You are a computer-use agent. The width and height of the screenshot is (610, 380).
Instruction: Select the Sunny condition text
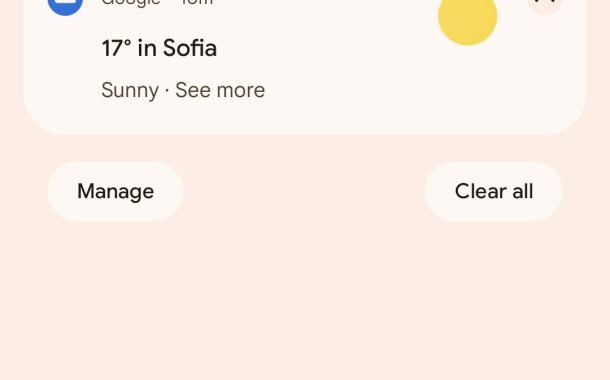point(130,91)
